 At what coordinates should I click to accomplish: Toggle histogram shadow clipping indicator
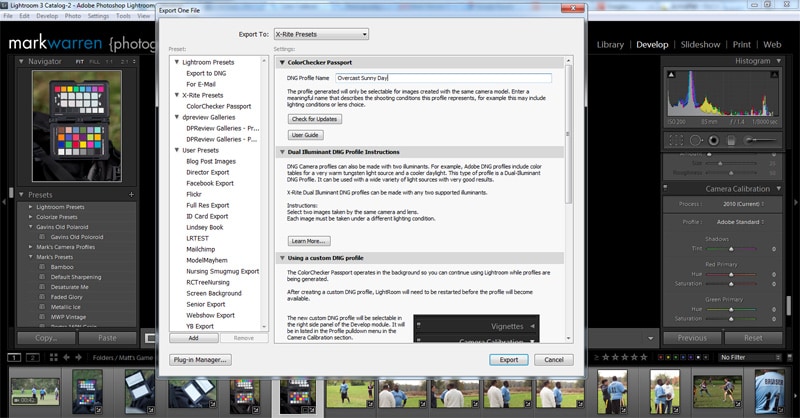[x=671, y=75]
